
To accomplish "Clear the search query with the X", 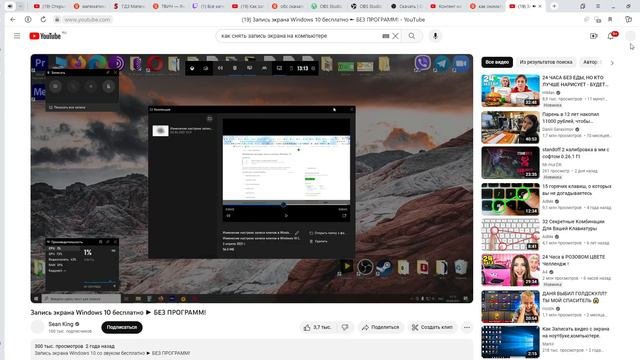I will 395,36.
